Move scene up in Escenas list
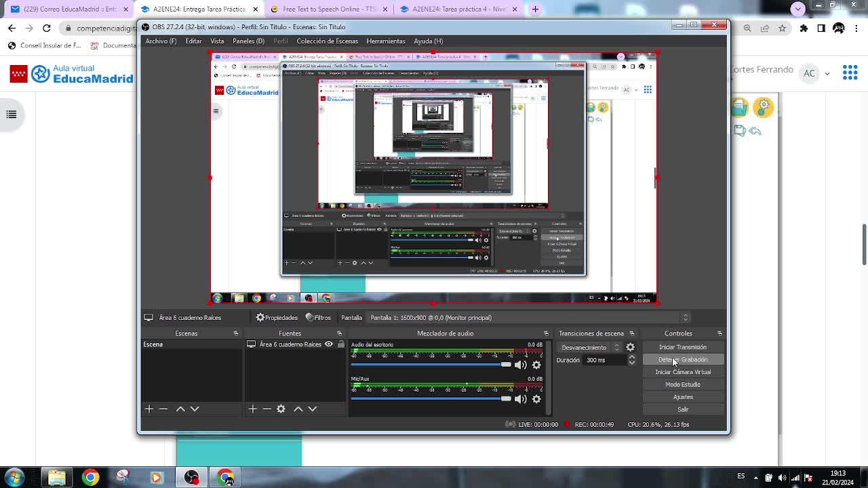This screenshot has height=488, width=868. [x=180, y=409]
